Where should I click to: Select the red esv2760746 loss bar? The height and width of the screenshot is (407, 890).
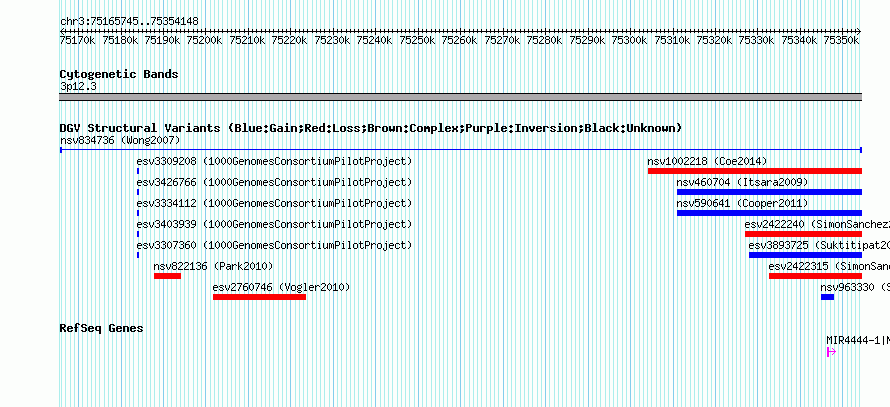point(259,297)
